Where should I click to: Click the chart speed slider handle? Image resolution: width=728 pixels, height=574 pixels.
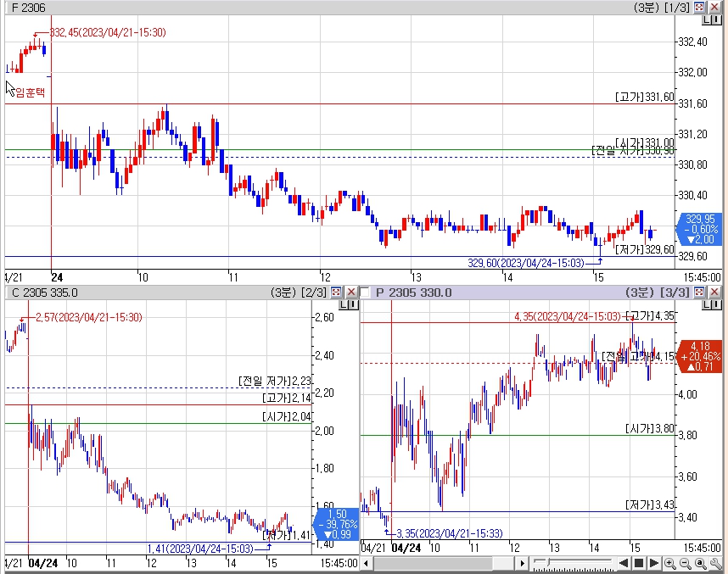(548, 562)
